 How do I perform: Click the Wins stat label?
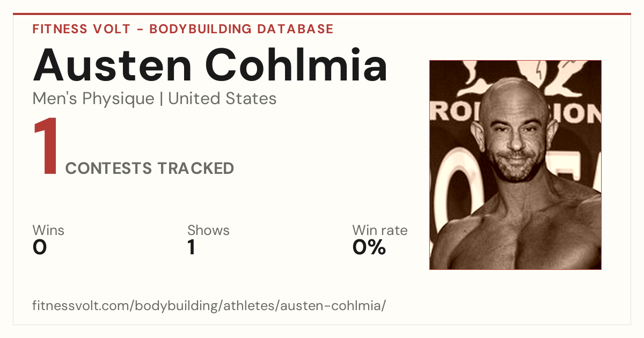point(48,230)
